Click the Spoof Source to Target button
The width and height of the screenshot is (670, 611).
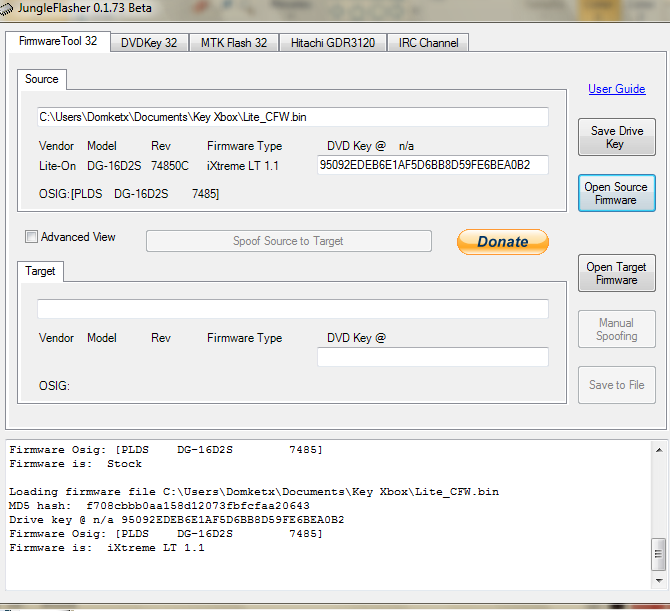(x=288, y=241)
